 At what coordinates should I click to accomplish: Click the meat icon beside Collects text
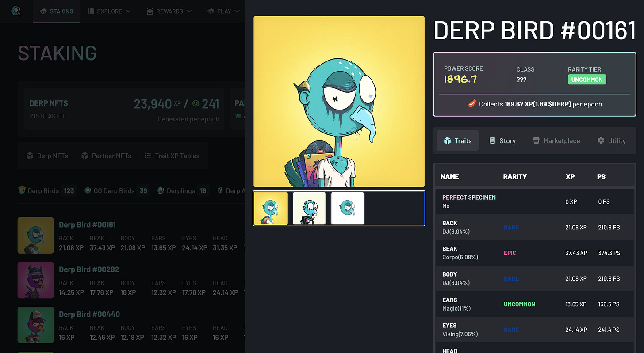pos(472,104)
